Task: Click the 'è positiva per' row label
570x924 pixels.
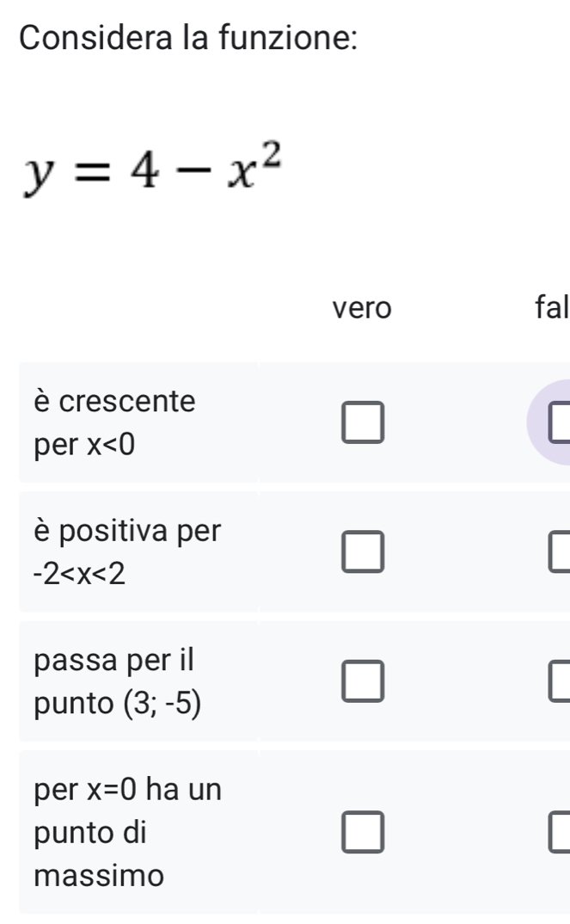Action: pos(128,531)
